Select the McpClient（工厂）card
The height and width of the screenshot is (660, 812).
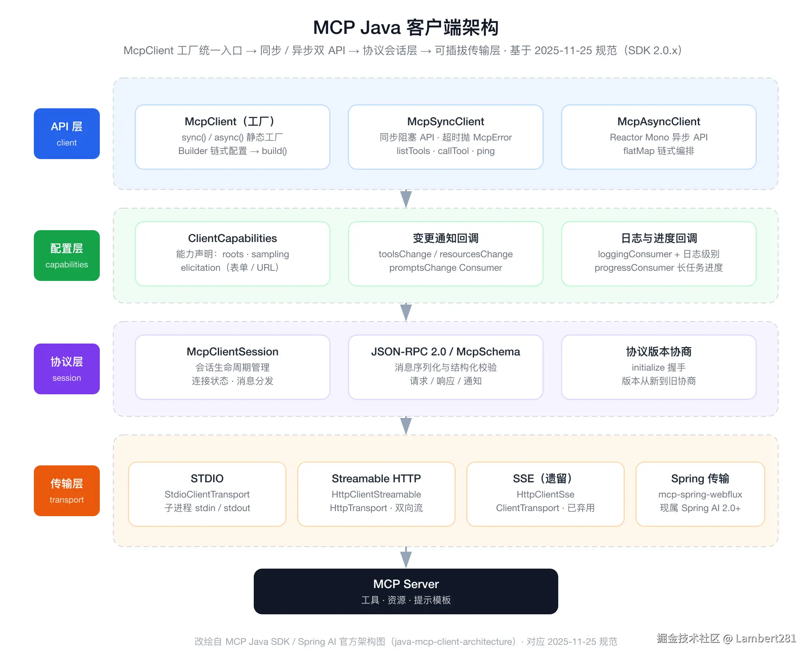pos(233,137)
